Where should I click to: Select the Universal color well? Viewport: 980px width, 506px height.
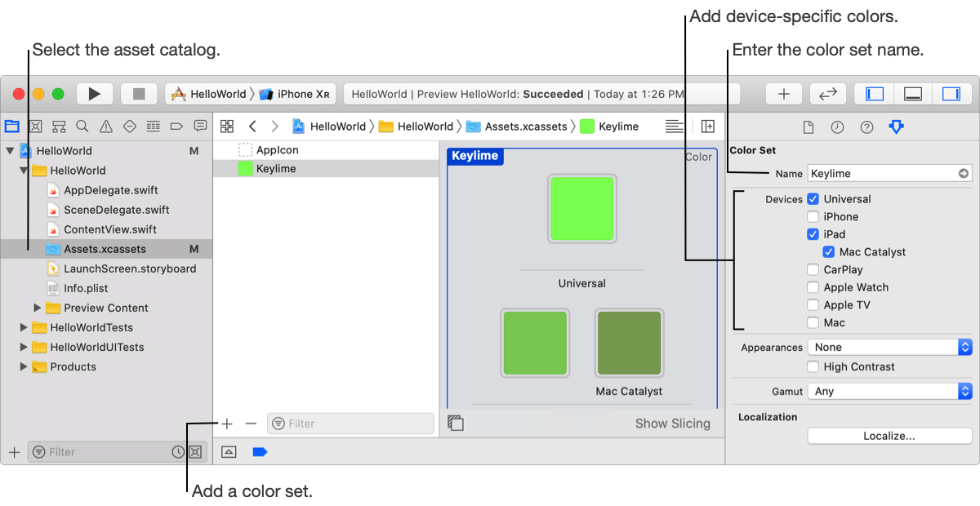point(582,209)
